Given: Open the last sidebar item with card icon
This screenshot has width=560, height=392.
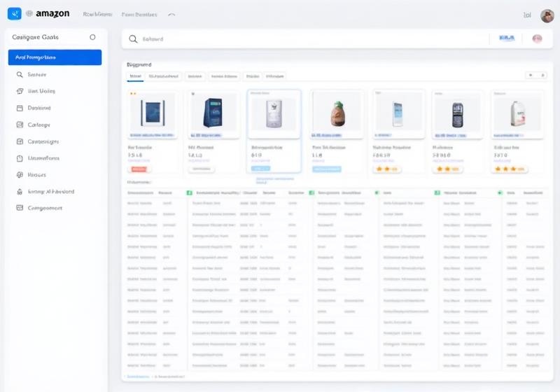Looking at the screenshot, I should click(x=20, y=208).
